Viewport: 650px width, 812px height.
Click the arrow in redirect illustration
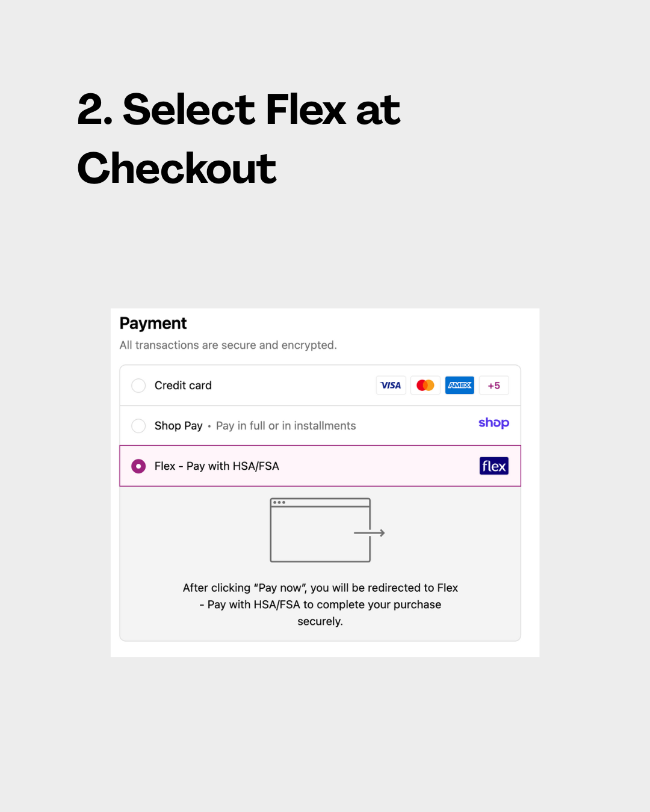click(x=370, y=533)
